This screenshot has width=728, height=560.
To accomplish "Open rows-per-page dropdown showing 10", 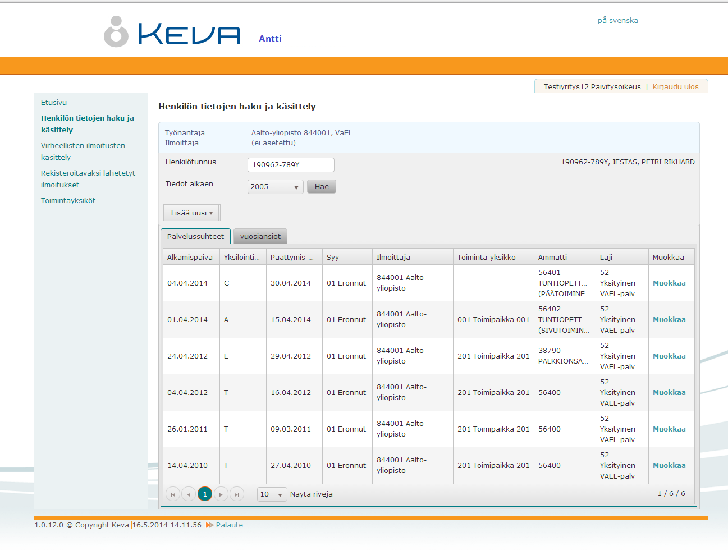I will [272, 494].
